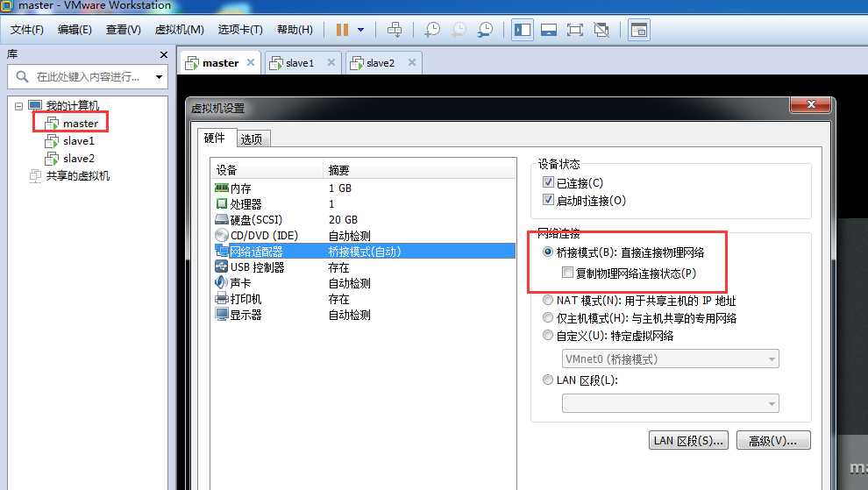Toggle the 已连接(C) checkbox
Viewport: 868px width, 490px height.
coord(548,182)
